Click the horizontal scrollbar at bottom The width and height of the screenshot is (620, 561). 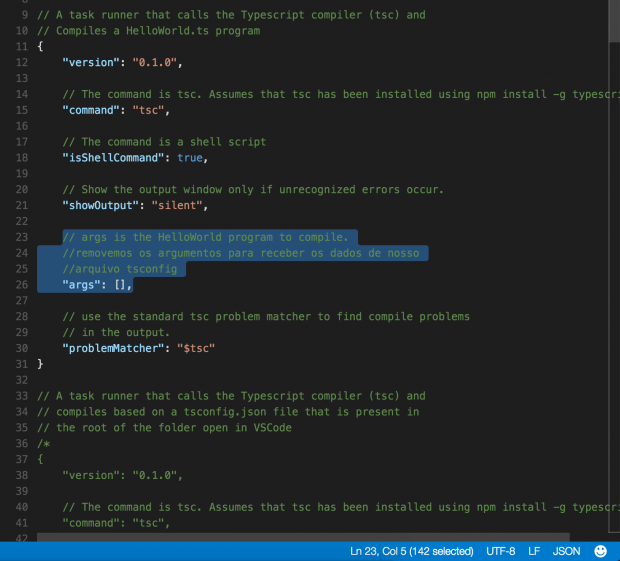303,537
